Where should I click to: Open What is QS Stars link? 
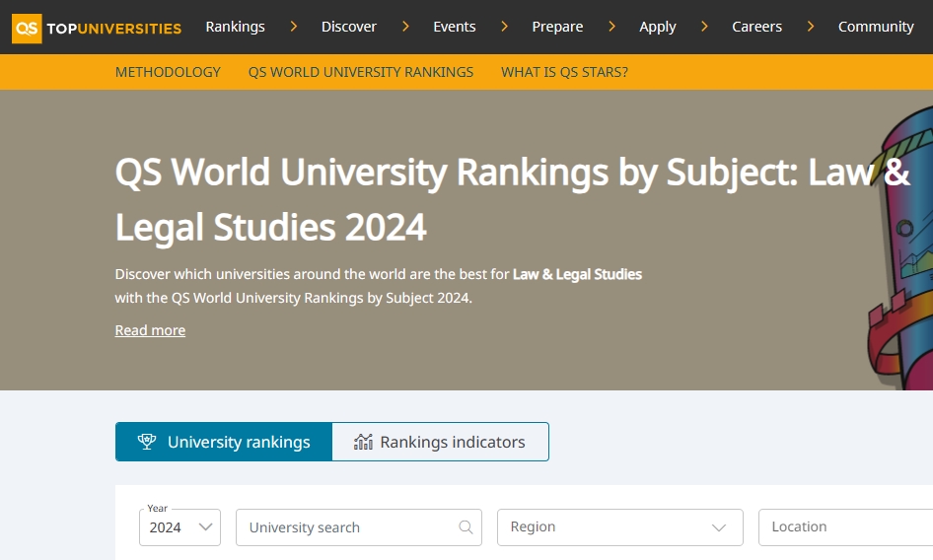[564, 72]
